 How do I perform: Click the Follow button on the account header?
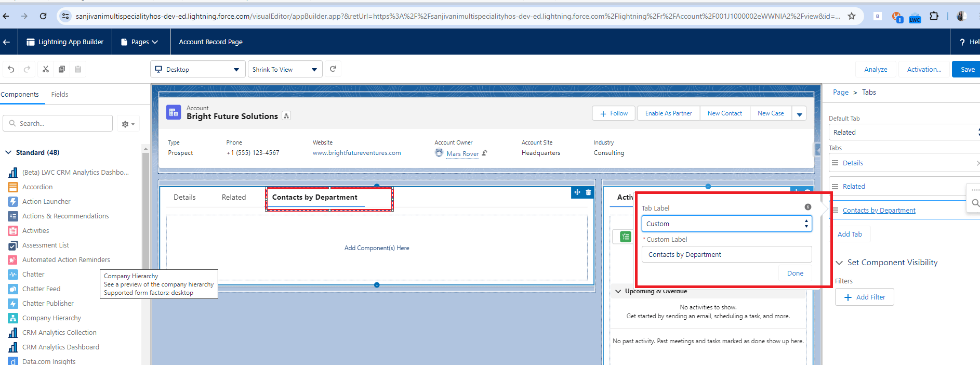(x=614, y=113)
